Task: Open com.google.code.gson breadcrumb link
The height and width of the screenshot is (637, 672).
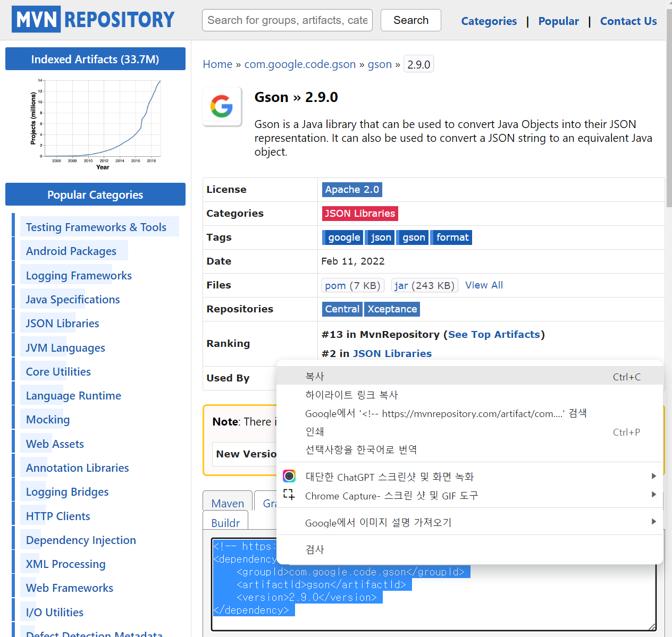Action: [300, 64]
